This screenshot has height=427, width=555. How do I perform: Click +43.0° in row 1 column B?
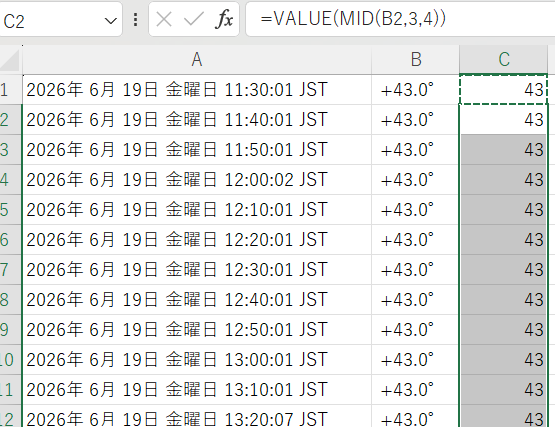tap(416, 90)
